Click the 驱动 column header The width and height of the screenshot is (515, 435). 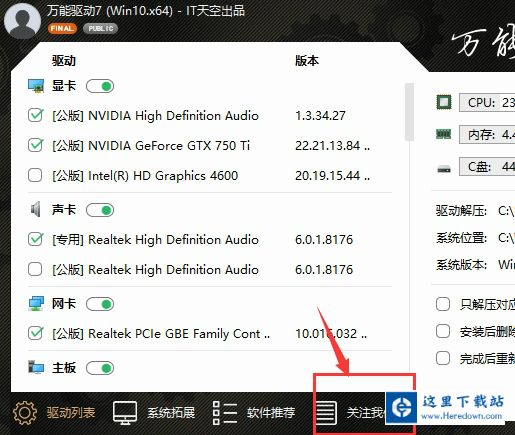(x=64, y=61)
